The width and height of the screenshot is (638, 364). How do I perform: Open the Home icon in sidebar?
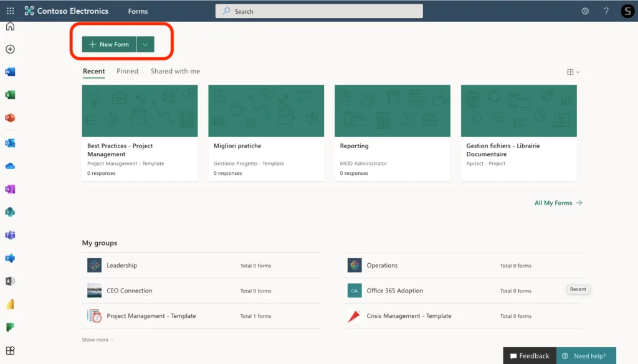(x=10, y=26)
